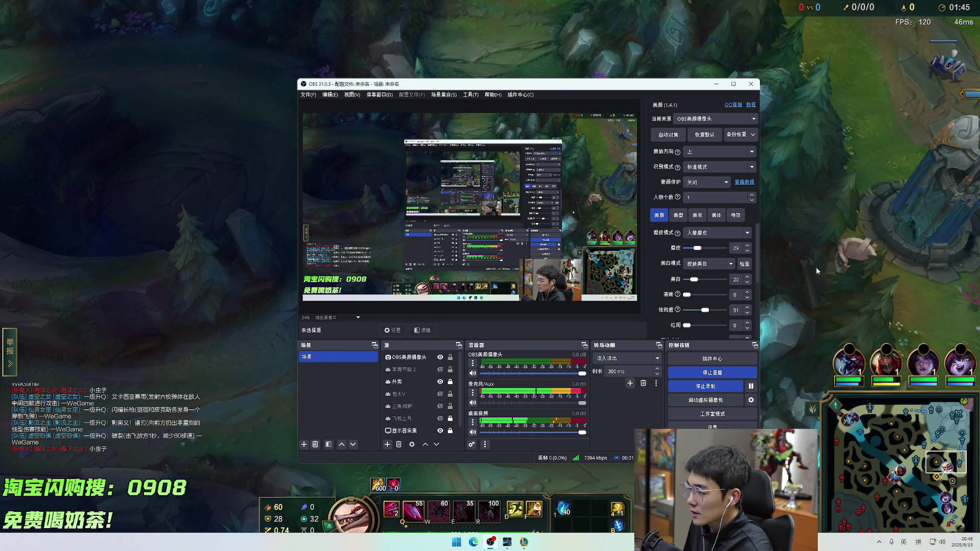Click the 停止直播 button
The image size is (980, 551).
pos(713,372)
